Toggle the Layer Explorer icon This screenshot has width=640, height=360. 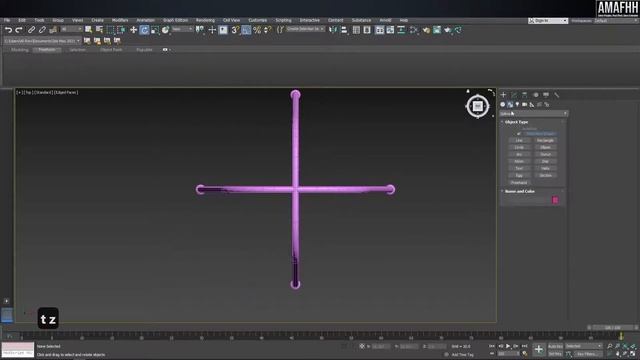[367, 30]
